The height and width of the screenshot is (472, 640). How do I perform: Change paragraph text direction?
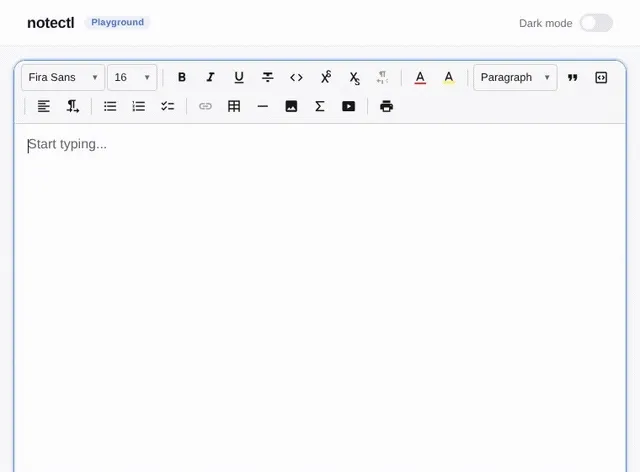(73, 107)
